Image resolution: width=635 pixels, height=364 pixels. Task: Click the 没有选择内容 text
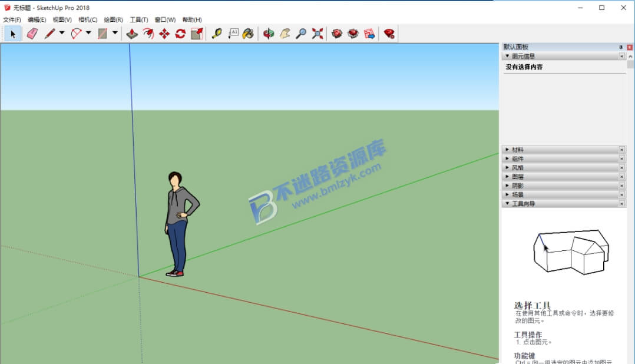[x=524, y=67]
